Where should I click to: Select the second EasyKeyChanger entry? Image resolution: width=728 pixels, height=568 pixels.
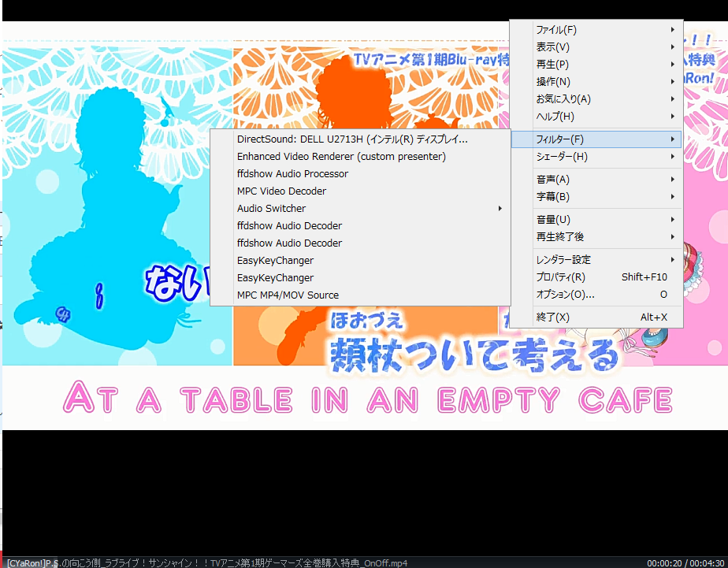360,277
